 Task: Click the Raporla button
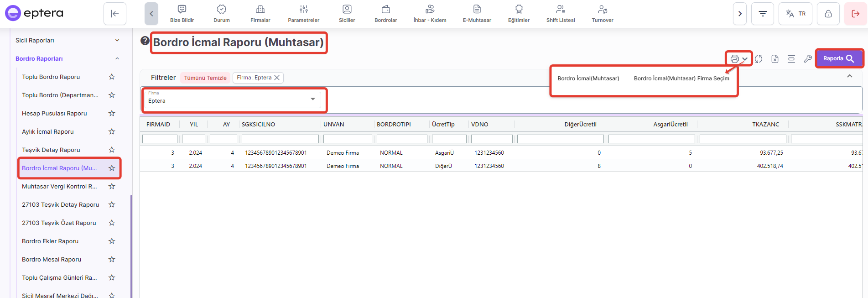tap(838, 58)
